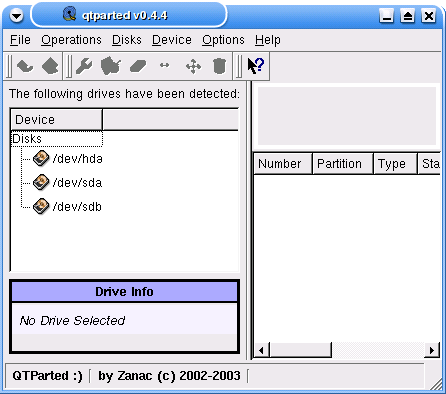Click the Drive Info panel heading
Viewport: 446px width, 394px height.
(124, 292)
